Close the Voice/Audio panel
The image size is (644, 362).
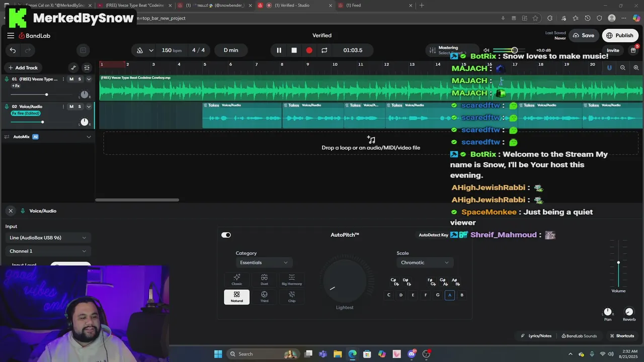11,211
